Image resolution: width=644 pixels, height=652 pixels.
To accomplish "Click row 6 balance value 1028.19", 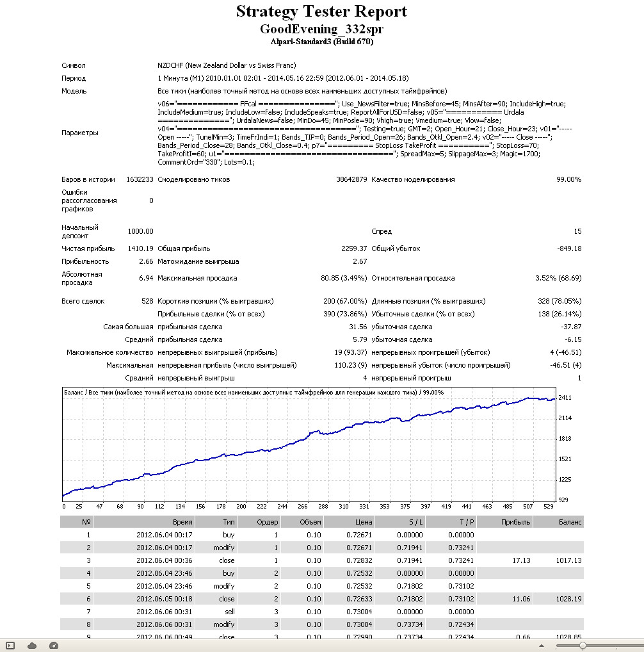I will click(x=569, y=599).
